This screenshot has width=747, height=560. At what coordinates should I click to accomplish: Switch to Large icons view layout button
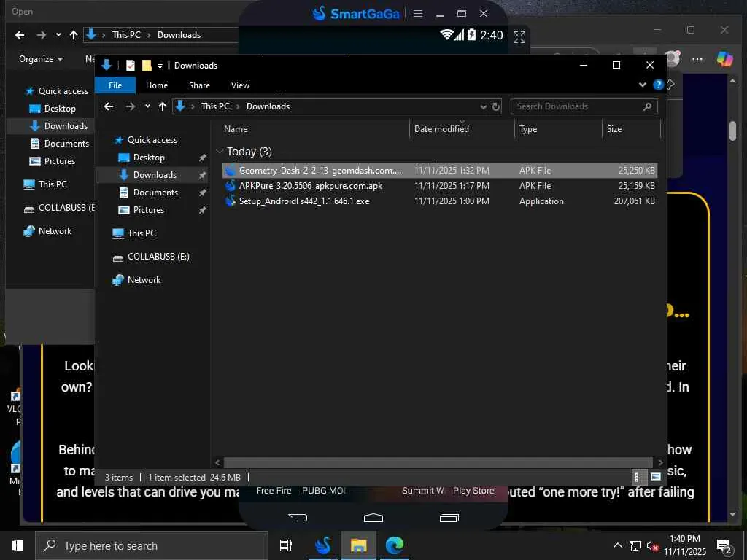click(x=656, y=477)
